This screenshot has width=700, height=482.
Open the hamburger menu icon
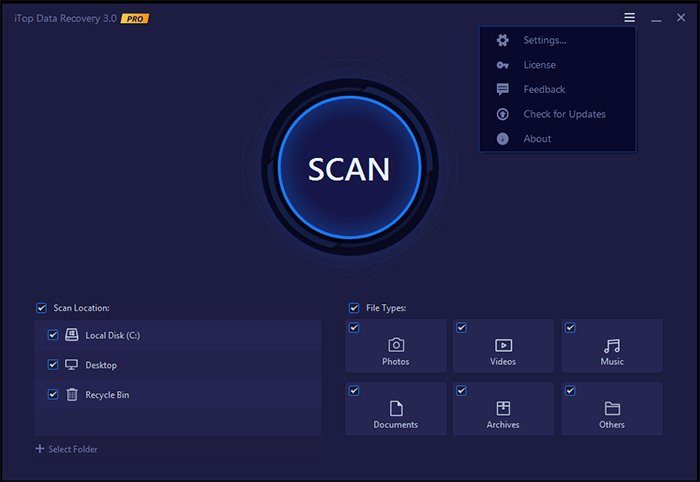pos(629,18)
